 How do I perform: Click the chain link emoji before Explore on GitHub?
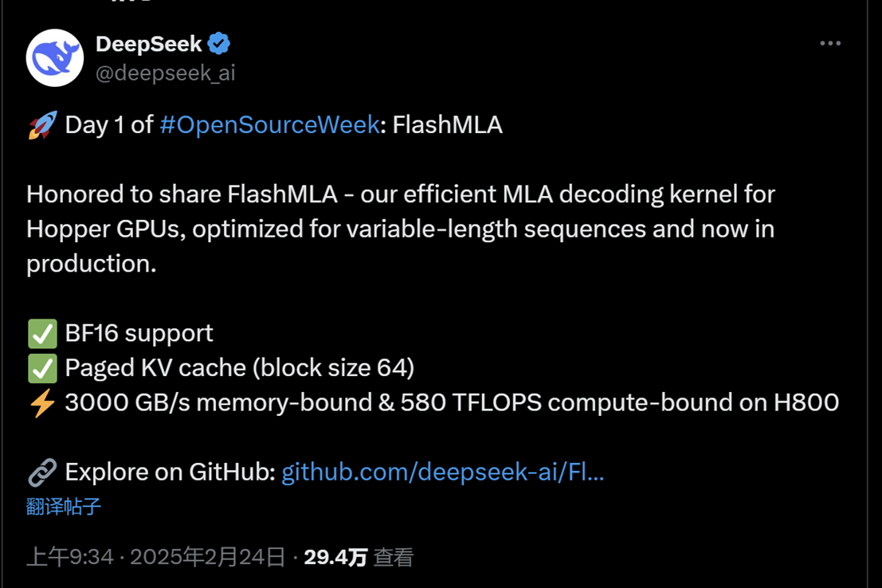point(42,472)
